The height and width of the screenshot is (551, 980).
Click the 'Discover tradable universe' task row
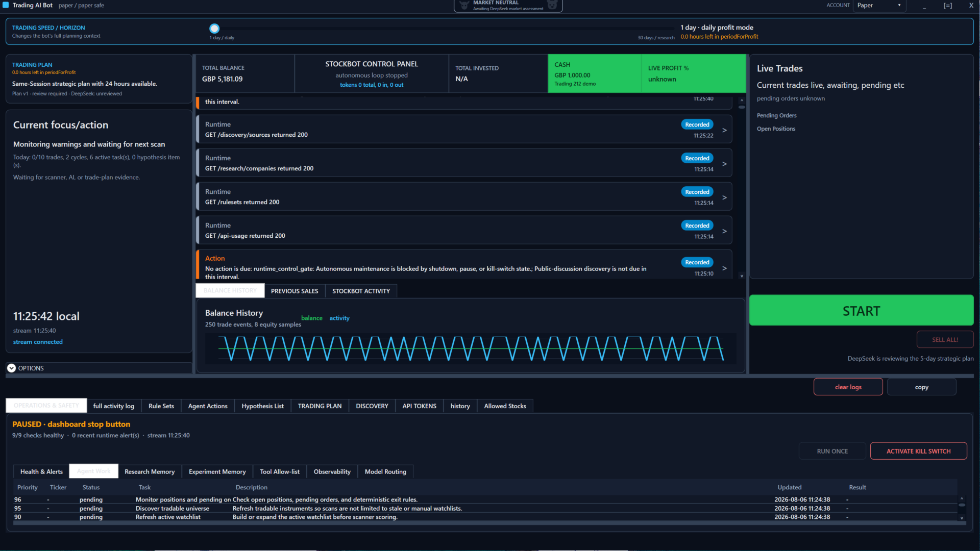click(x=485, y=508)
